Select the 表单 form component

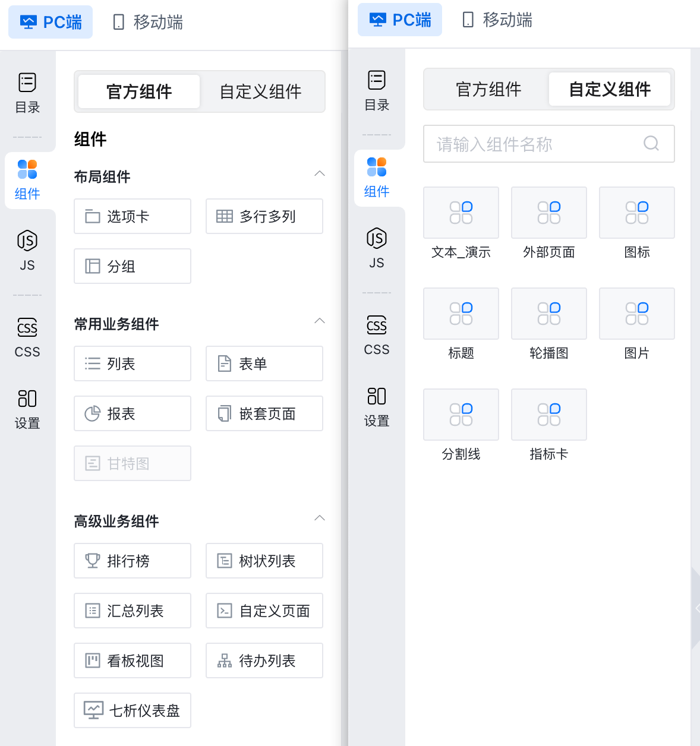[264, 363]
